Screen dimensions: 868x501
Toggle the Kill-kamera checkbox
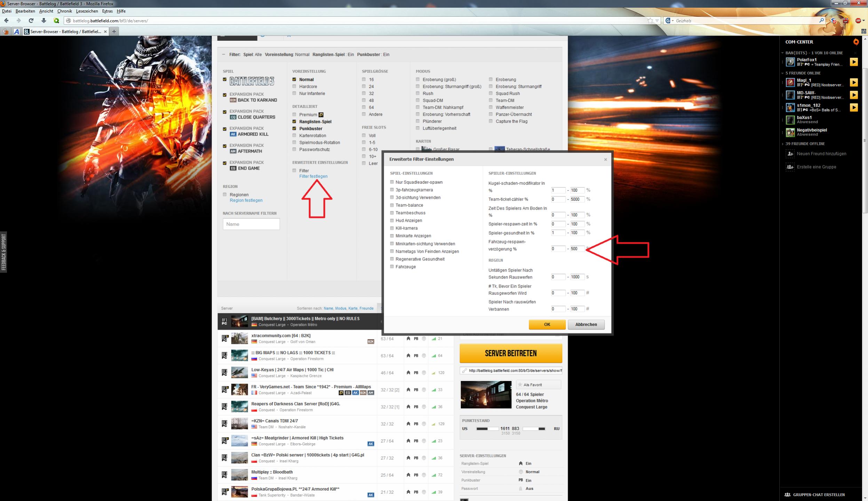(x=392, y=228)
